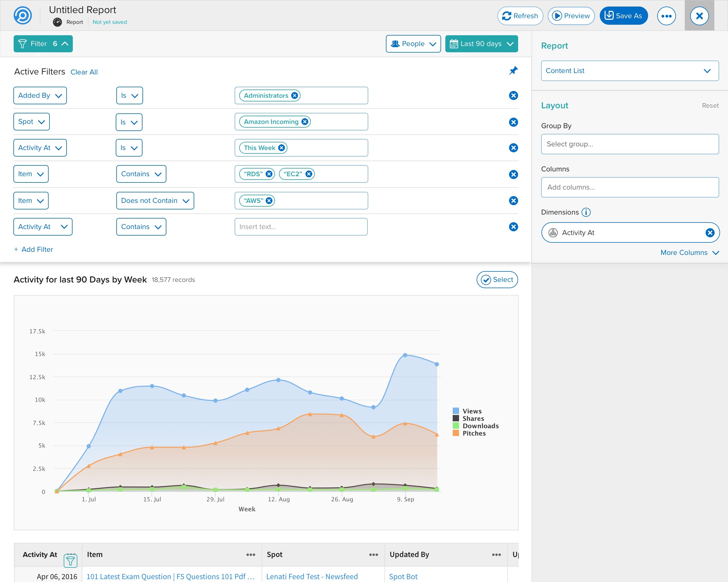The image size is (728, 582).
Task: Open Item column options menu
Action: tap(251, 555)
